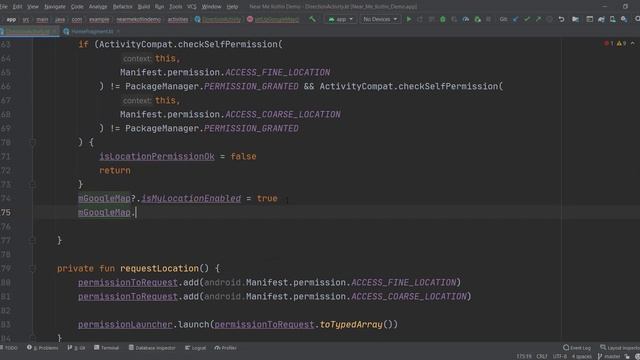Open the Profiler tool window
Viewport: 640px width, 360px height.
pos(226,348)
